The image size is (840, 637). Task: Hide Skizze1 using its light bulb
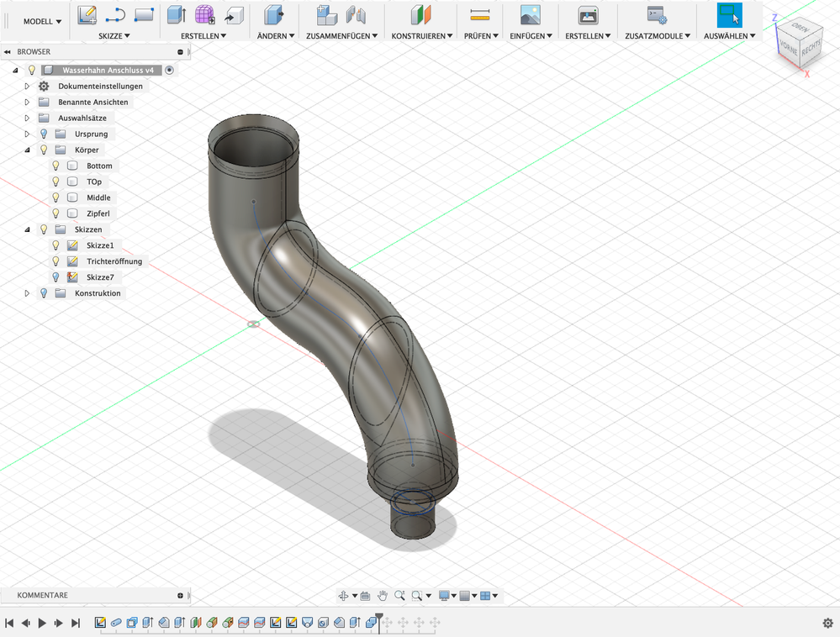coord(55,245)
